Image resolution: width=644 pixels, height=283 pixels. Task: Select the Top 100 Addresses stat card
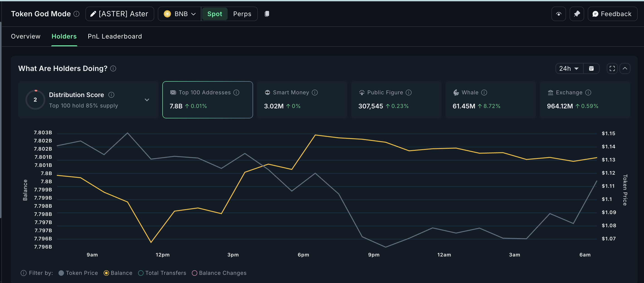point(207,100)
